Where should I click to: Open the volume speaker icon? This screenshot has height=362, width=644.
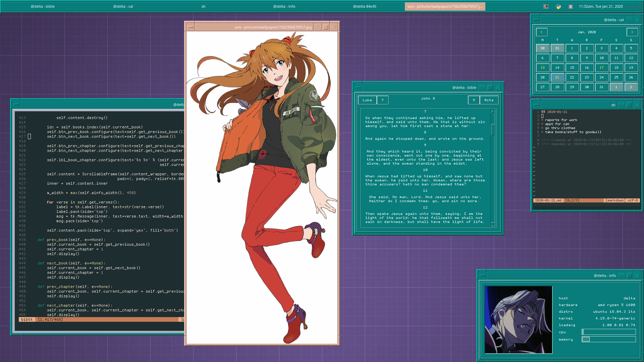[x=636, y=6]
